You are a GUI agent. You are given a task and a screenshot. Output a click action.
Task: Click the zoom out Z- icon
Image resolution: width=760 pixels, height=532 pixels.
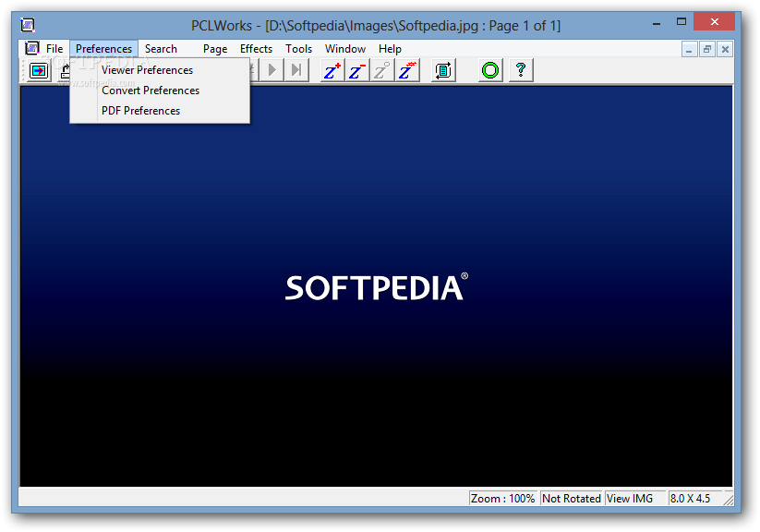tap(357, 71)
